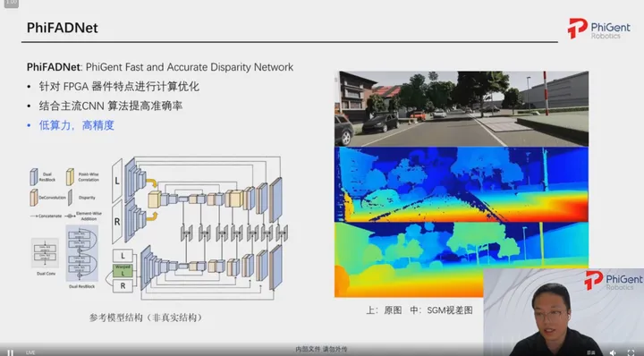Mute the video with the speaker icon
The height and width of the screenshot is (356, 644).
(613, 352)
